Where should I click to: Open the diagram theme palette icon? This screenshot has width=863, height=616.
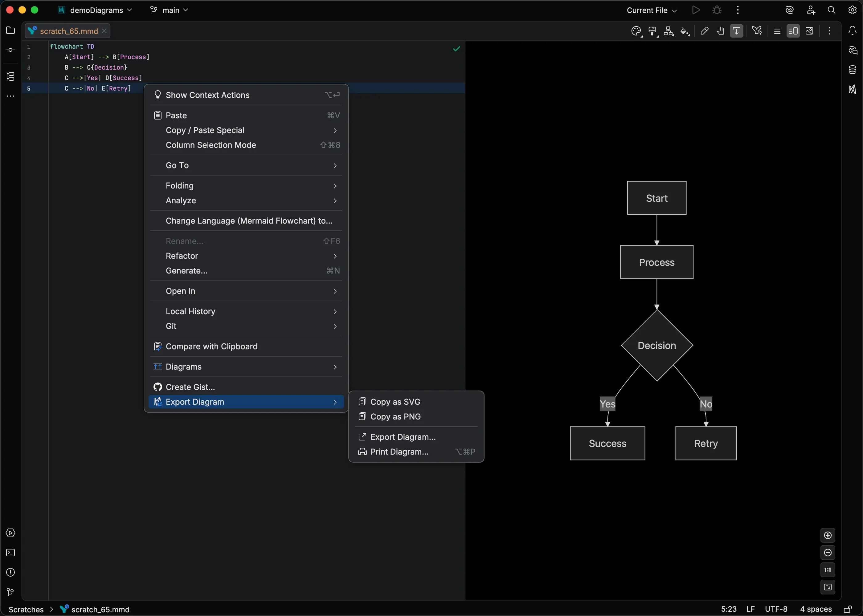coord(636,31)
